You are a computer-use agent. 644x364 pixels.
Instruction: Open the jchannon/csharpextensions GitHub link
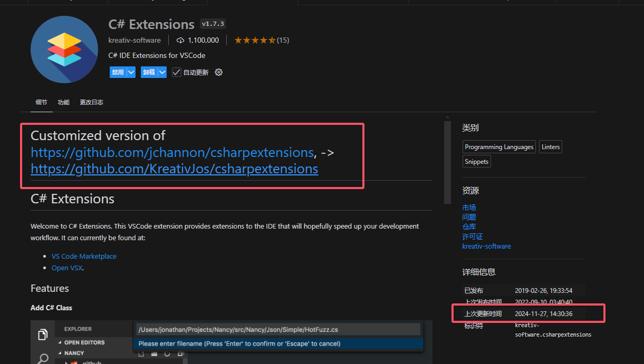pos(172,152)
